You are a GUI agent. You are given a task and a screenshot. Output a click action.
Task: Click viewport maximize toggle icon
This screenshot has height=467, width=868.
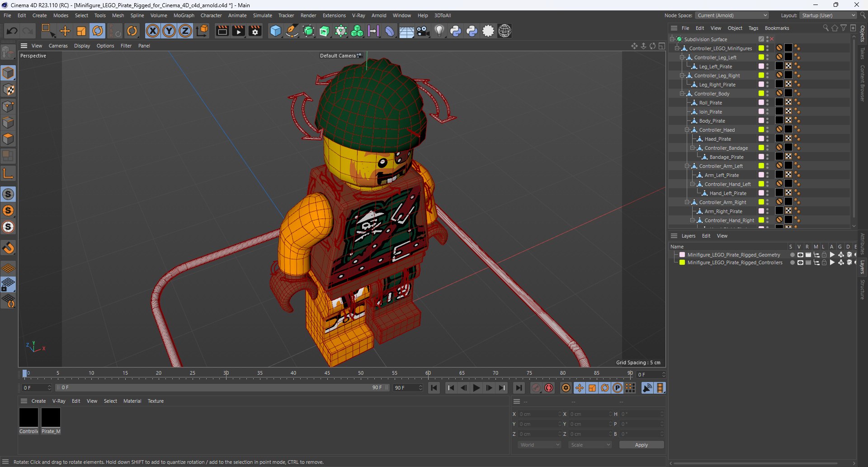(662, 46)
